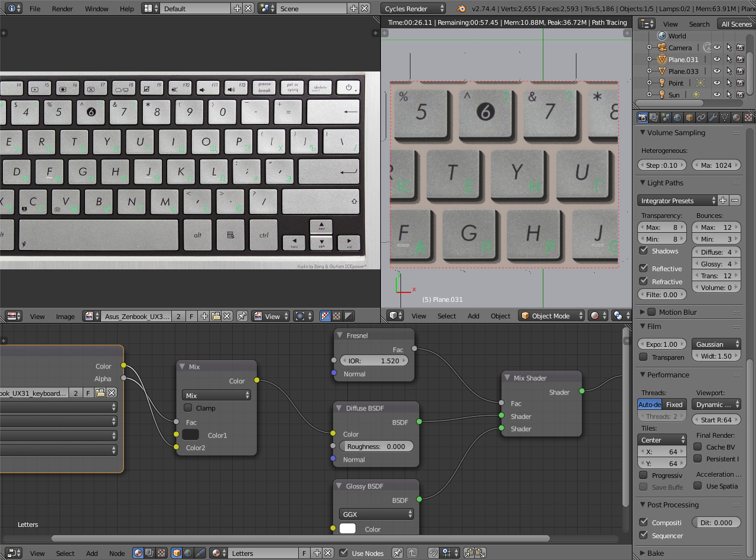Select the Compositing node tree type icon
Screen dimensions: 756x560
[149, 554]
